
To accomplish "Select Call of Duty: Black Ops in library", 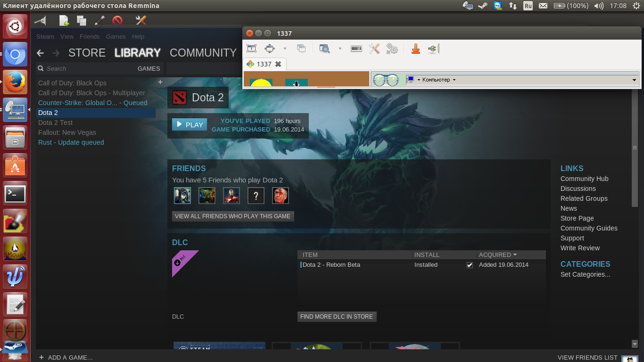I will (x=72, y=83).
